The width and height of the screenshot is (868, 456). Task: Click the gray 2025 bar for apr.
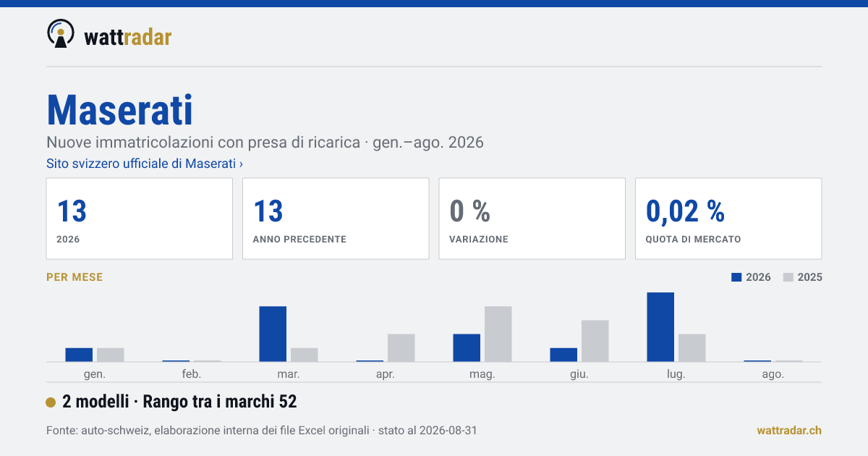[401, 348]
